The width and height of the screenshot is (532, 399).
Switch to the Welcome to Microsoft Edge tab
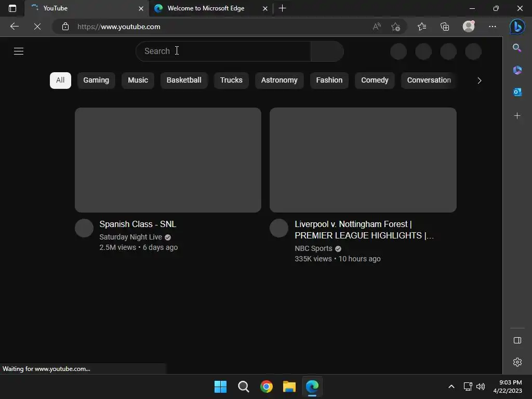[211, 8]
